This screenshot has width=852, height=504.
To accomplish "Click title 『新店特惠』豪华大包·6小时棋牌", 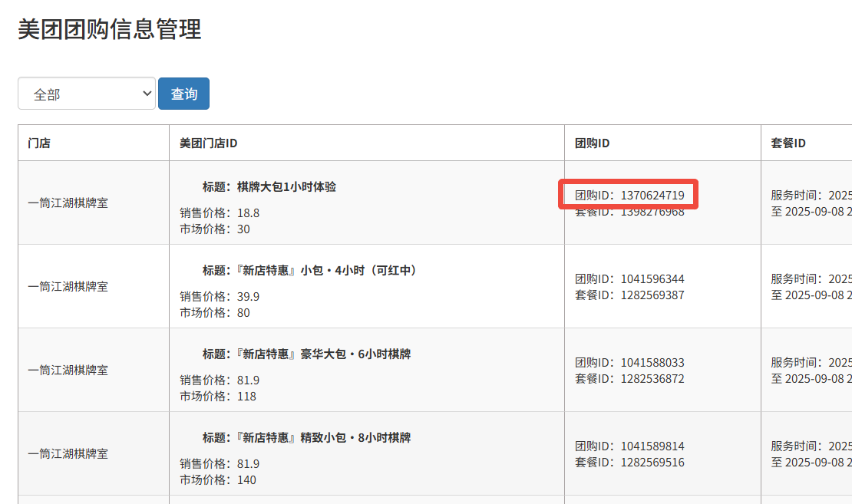I will 324,354.
